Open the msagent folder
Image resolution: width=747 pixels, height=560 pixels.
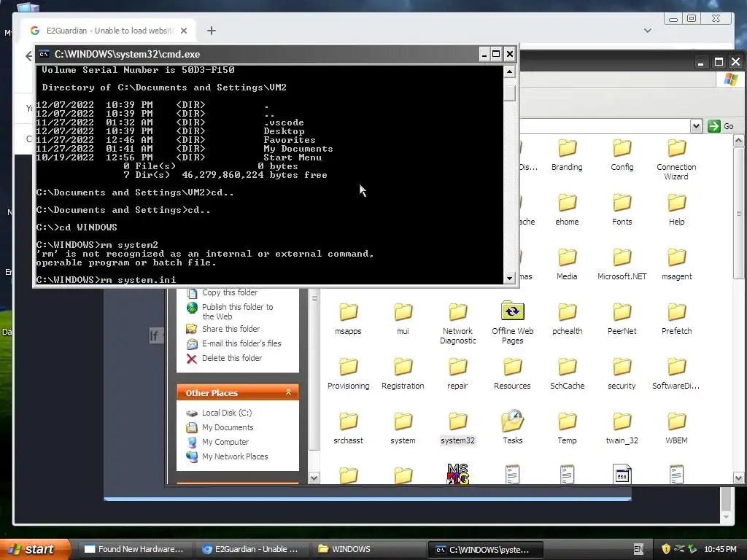676,264
